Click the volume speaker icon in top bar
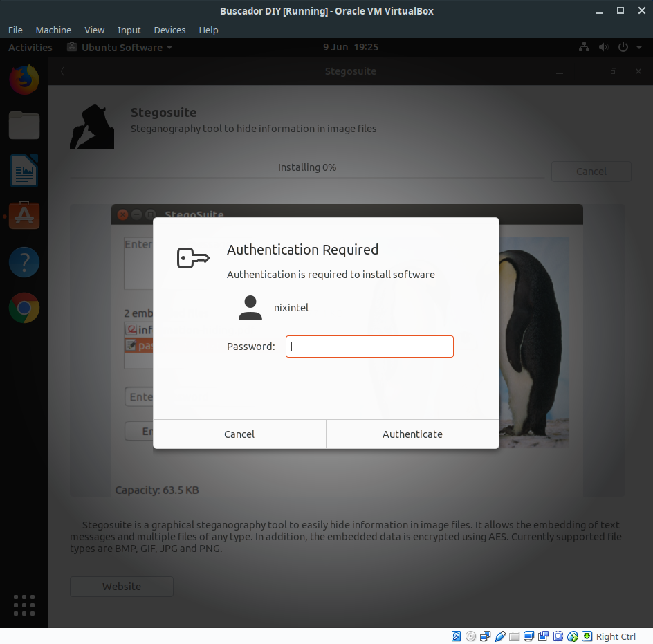The image size is (653, 644). [603, 47]
